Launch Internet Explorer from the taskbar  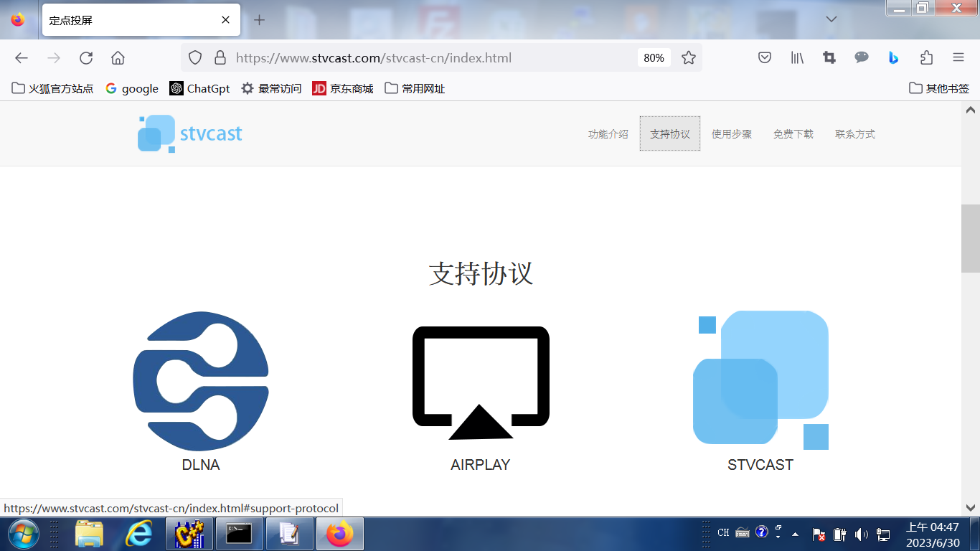coord(138,534)
